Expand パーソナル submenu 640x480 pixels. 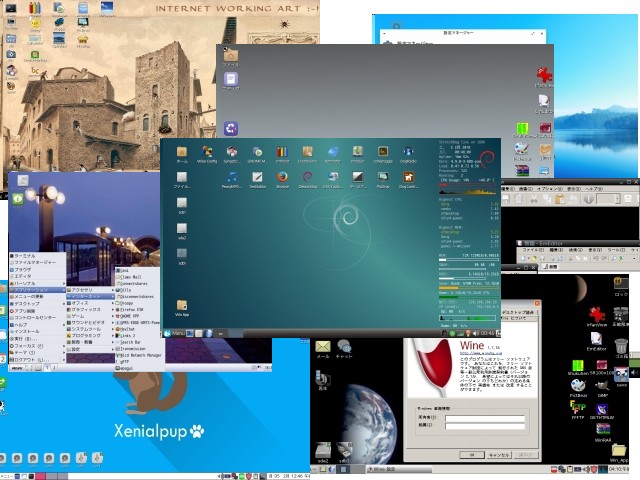(37, 283)
